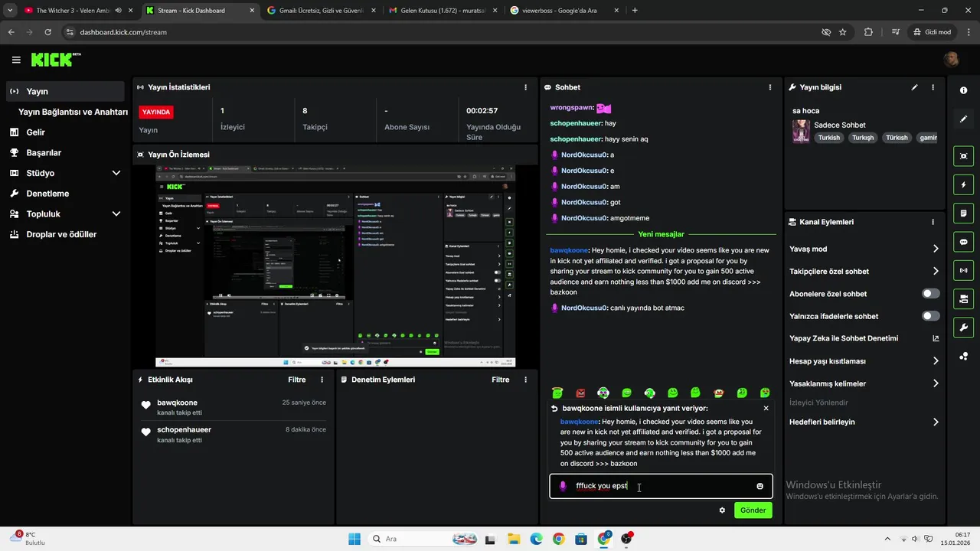Select Yayın in the left sidebar
The height and width of the screenshot is (551, 980).
click(x=65, y=91)
